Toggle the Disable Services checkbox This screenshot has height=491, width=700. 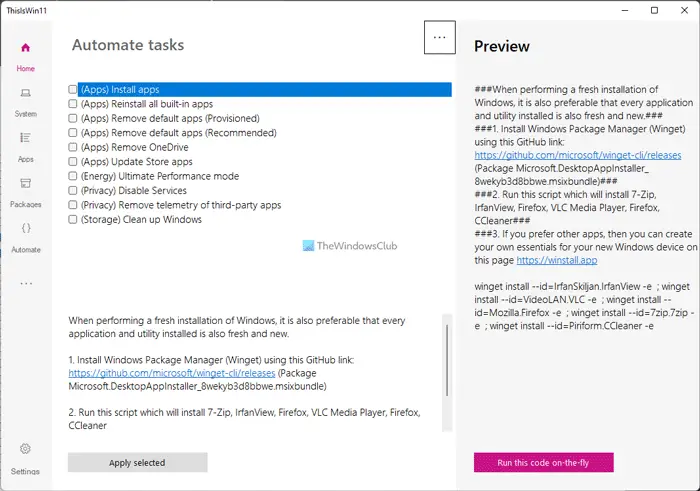[73, 191]
